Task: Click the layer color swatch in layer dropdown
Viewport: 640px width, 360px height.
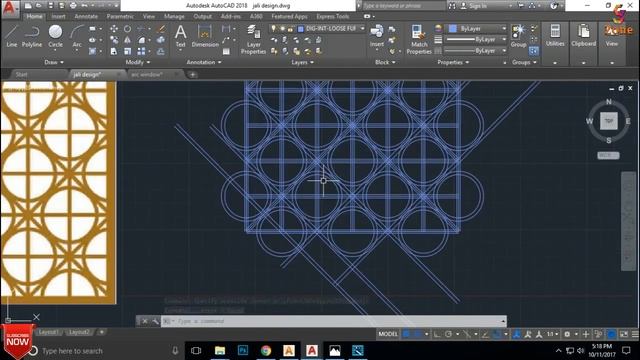Action: (301, 29)
